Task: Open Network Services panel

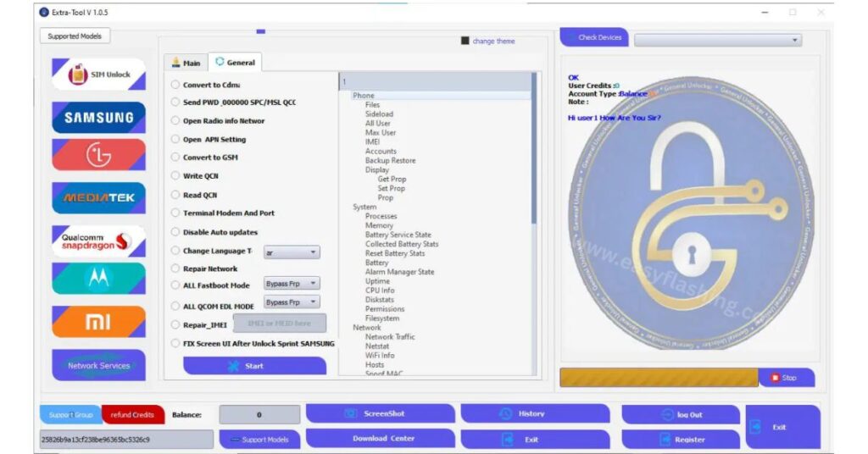Action: click(x=98, y=366)
